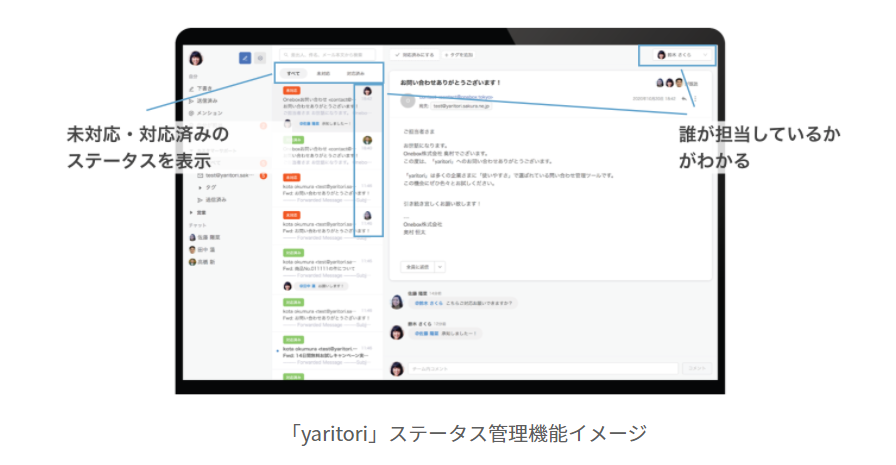
Task: Click the reply arrow icon in message header
Action: pyautogui.click(x=684, y=99)
